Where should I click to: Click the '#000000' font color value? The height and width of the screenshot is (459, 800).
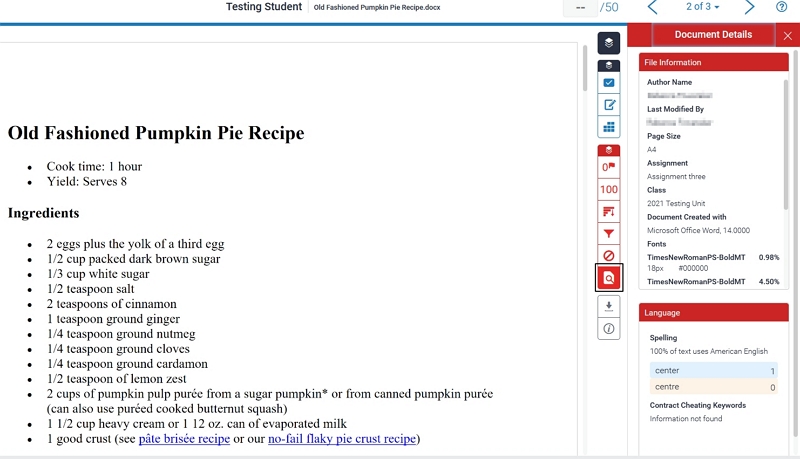(x=693, y=268)
